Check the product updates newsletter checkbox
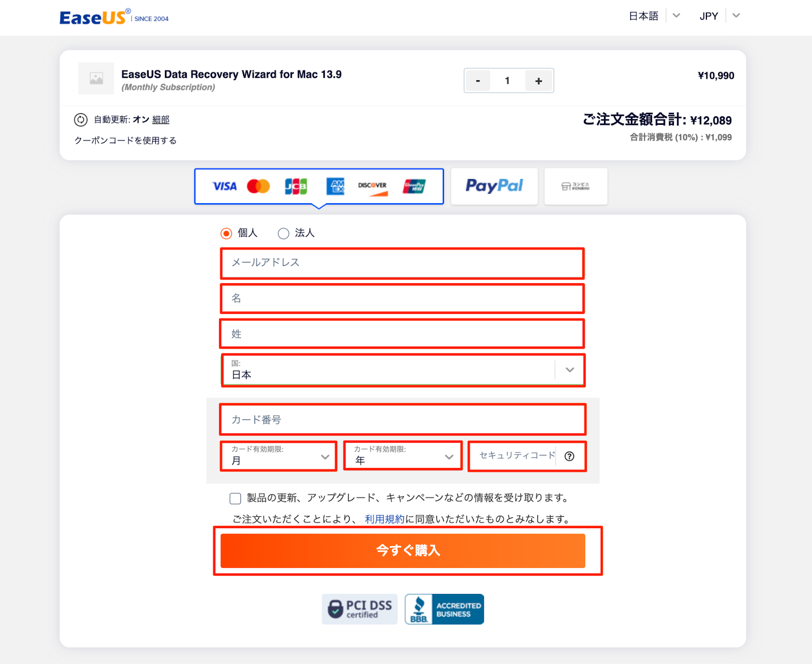Image resolution: width=812 pixels, height=664 pixels. point(235,499)
